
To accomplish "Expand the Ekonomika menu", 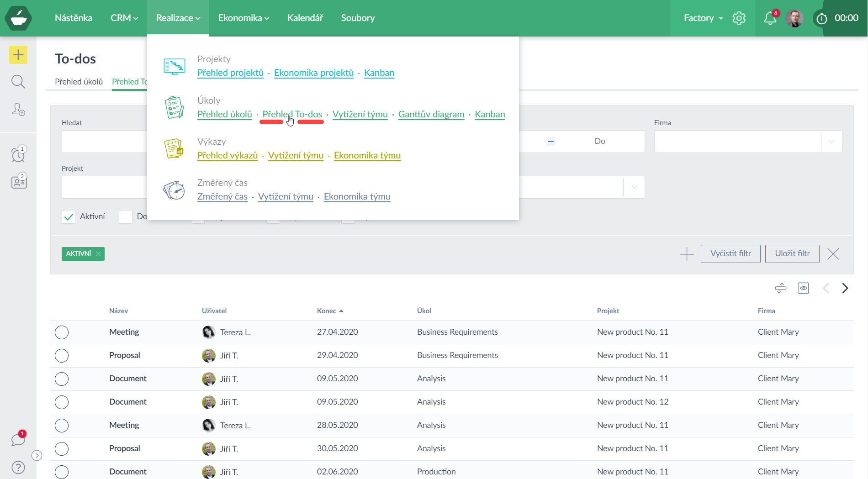I will (x=243, y=18).
